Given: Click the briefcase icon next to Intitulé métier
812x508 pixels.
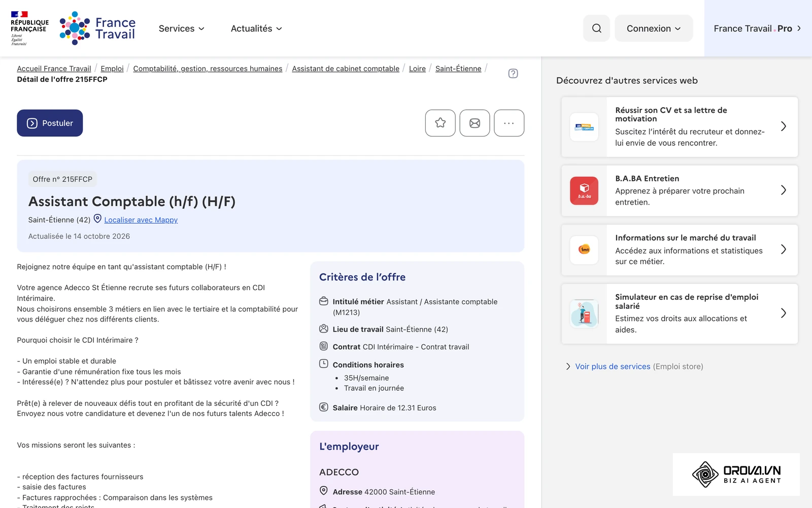Looking at the screenshot, I should pos(324,301).
